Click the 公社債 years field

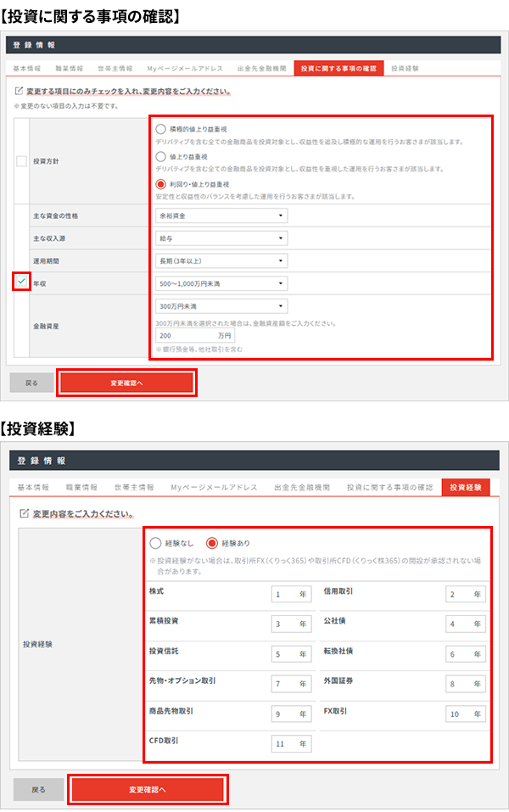coord(466,624)
